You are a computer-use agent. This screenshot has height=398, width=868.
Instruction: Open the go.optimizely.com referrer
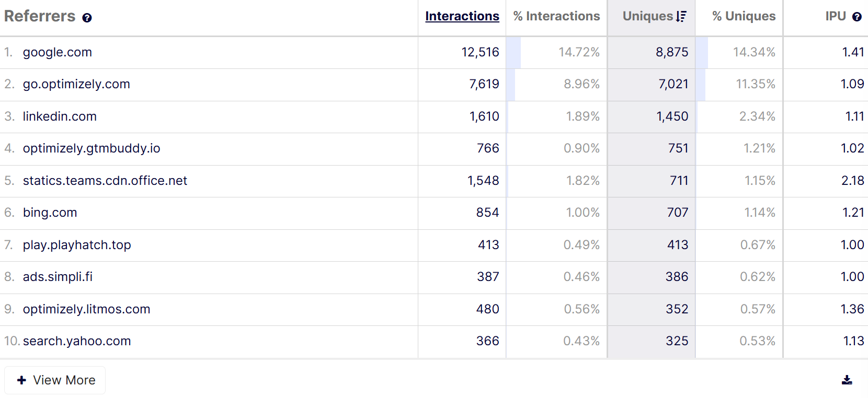[76, 84]
